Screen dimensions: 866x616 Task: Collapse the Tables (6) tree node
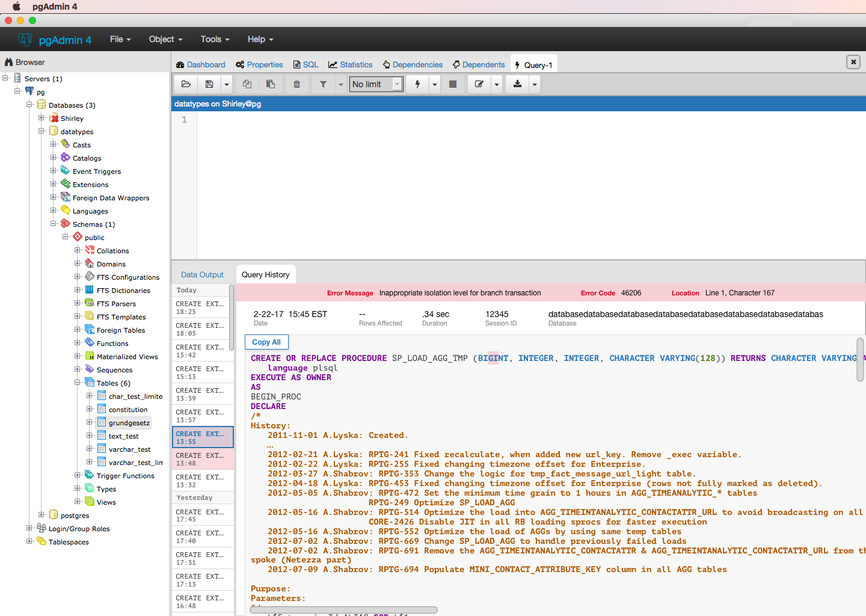78,383
